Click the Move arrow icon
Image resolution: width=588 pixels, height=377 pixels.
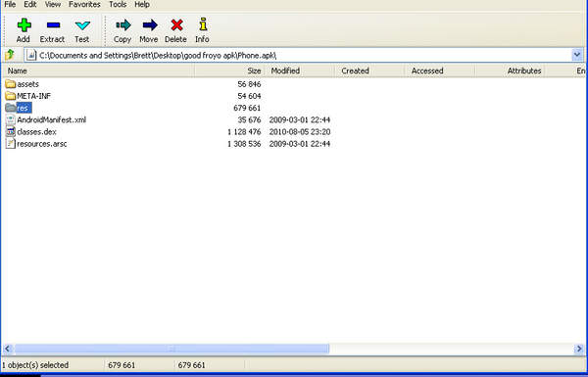coord(150,25)
